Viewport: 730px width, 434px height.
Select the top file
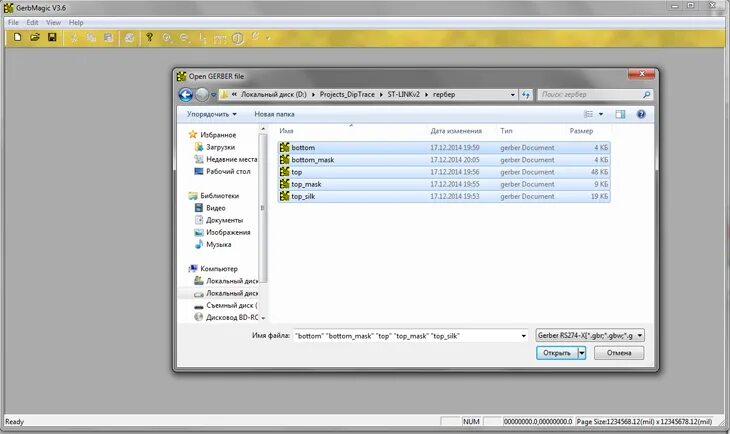coord(444,172)
